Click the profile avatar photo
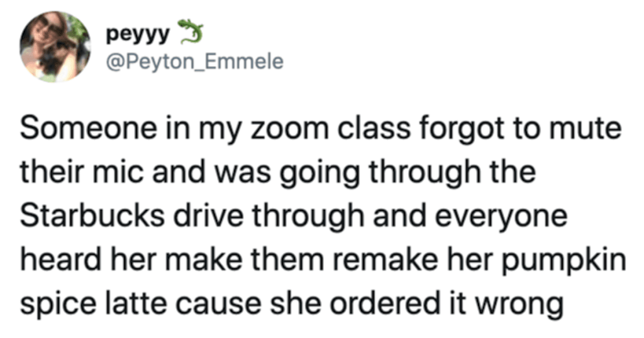The width and height of the screenshot is (644, 338). (x=55, y=46)
